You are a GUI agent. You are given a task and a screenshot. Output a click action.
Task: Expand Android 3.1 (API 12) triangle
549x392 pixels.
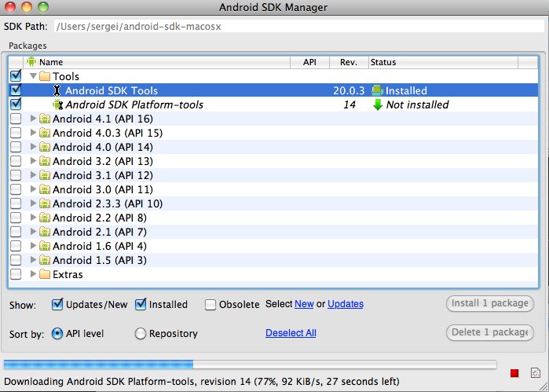[33, 175]
